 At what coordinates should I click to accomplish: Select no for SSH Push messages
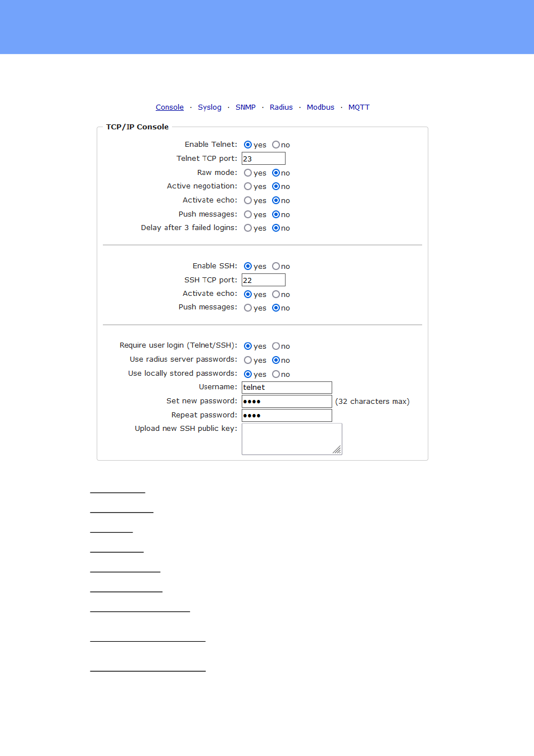click(276, 308)
